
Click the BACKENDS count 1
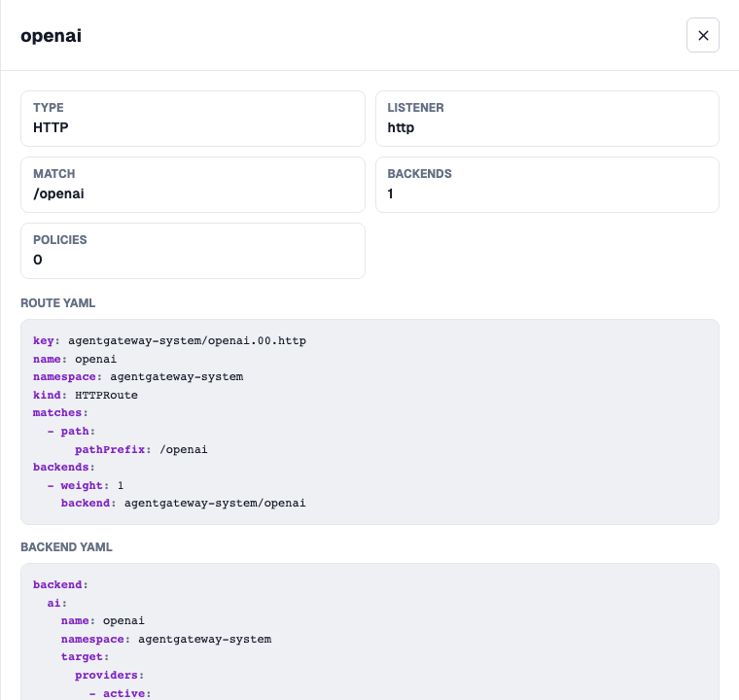click(x=390, y=193)
